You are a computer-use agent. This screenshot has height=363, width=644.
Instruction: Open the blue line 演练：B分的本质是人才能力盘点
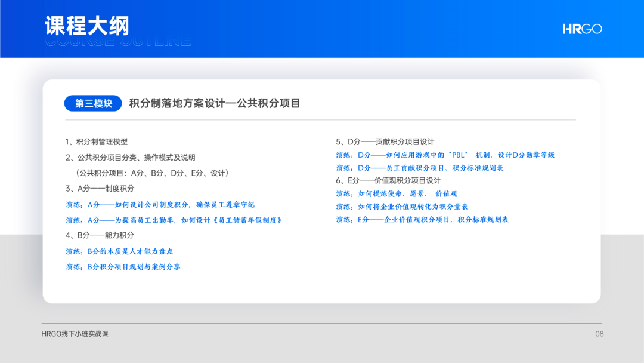[119, 251]
